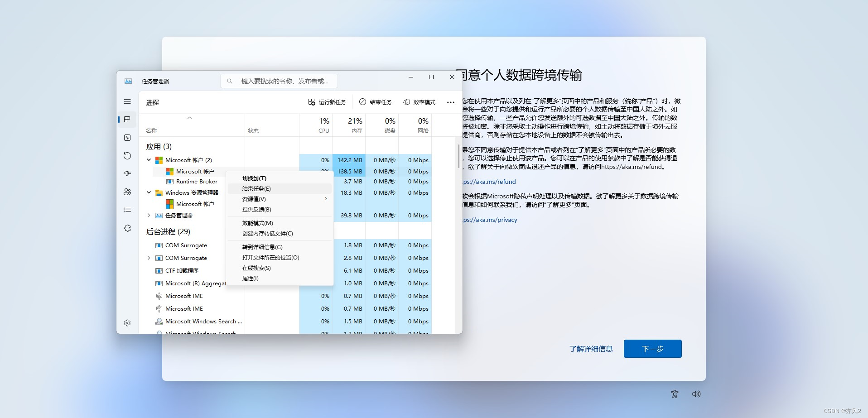The image size is (868, 418).
Task: Click the 39.8 MB memory cell
Action: click(x=349, y=216)
